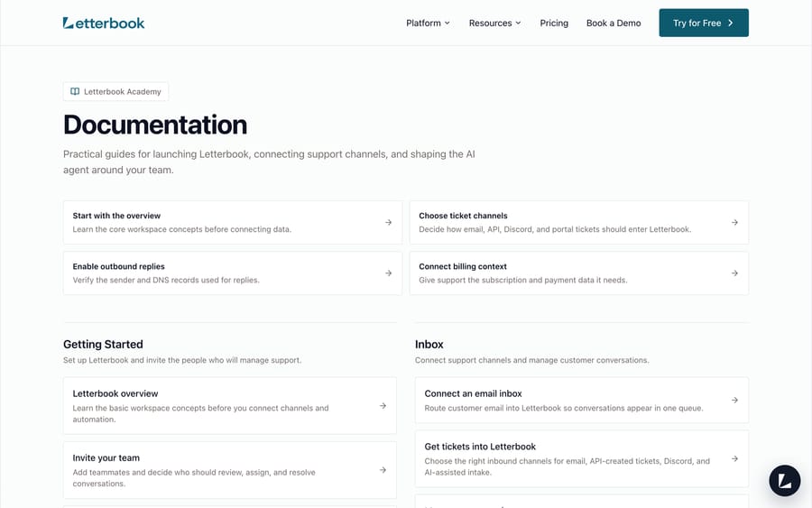Click the Documentation page heading

point(155,125)
